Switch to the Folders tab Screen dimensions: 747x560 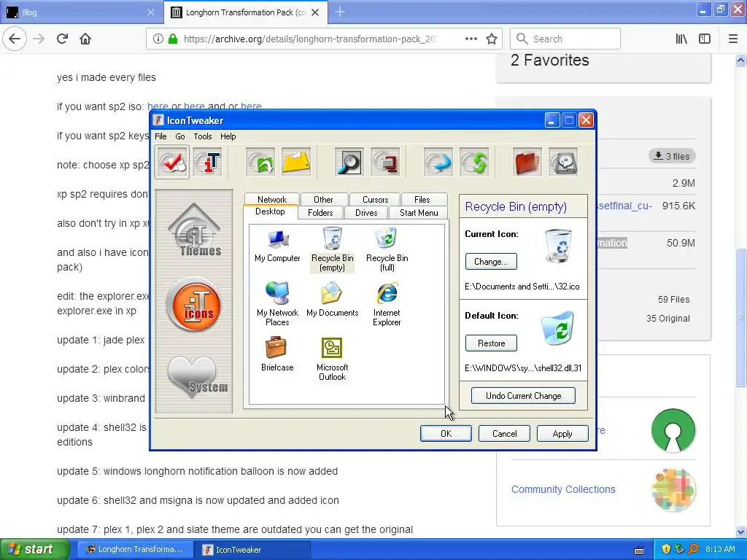(x=320, y=212)
